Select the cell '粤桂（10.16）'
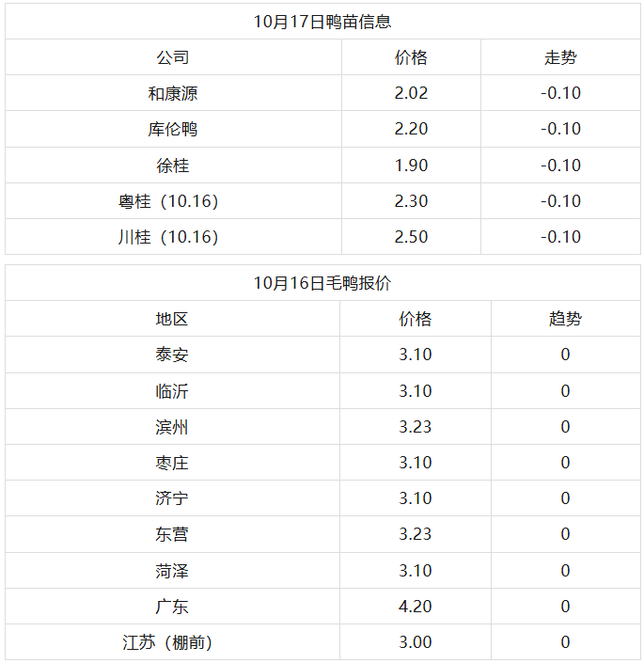Image resolution: width=644 pixels, height=663 pixels. pyautogui.click(x=168, y=201)
